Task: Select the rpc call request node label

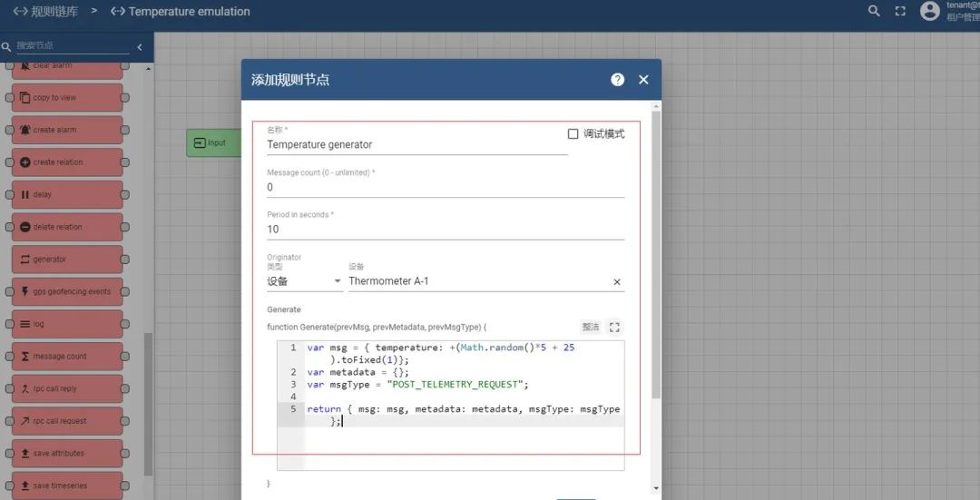Action: click(60, 421)
